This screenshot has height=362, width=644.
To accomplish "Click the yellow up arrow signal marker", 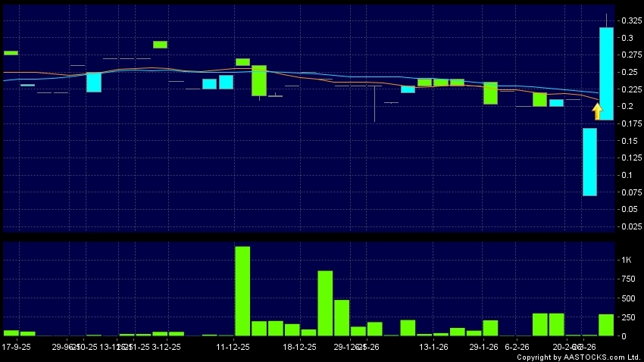I will [597, 111].
